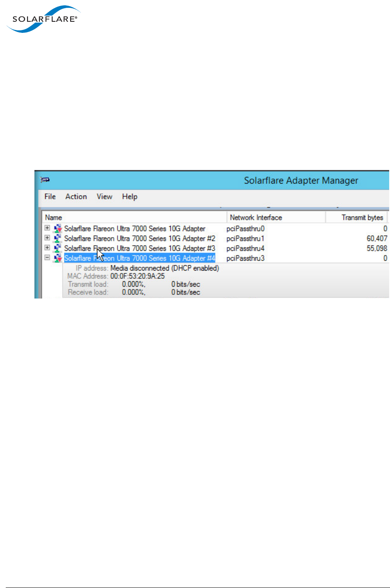Open the File menu
The width and height of the screenshot is (390, 588).
[x=50, y=197]
